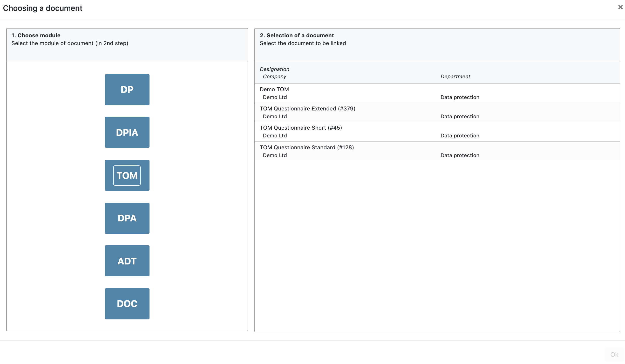Click Data protection in Demo TOM row
This screenshot has width=625, height=364.
click(x=460, y=97)
